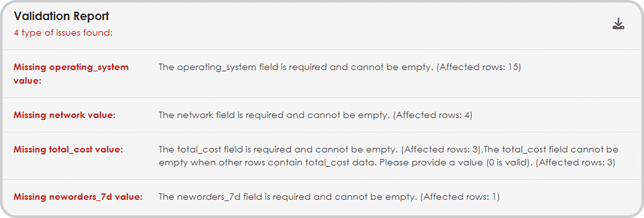This screenshot has height=218, width=644.
Task: Click the 4 type of issues found link
Action: pos(63,33)
